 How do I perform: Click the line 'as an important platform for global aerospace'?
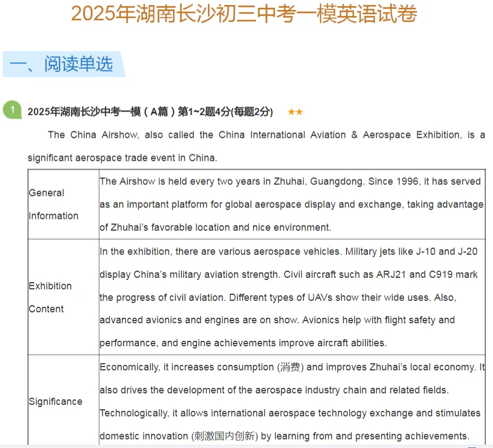click(x=292, y=205)
